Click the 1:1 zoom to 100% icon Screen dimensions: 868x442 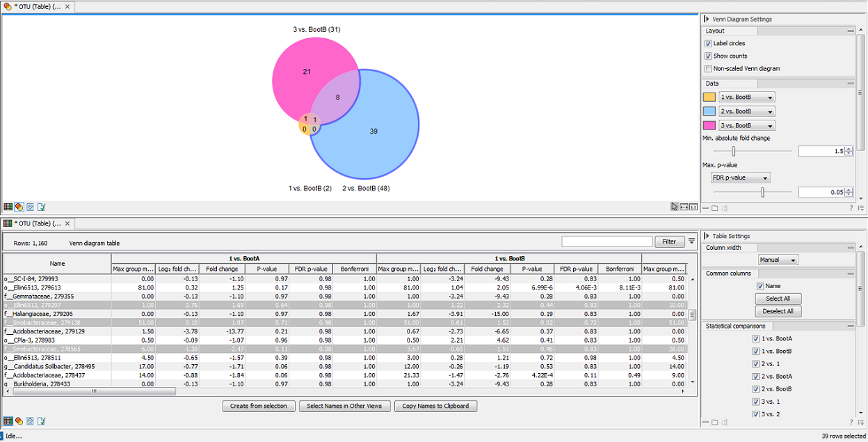(693, 207)
